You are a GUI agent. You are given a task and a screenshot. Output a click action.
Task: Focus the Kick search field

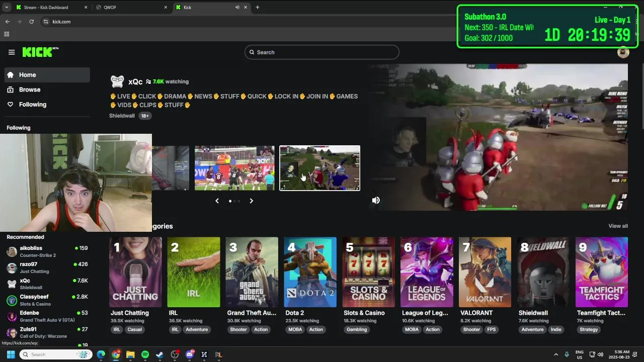pyautogui.click(x=322, y=52)
